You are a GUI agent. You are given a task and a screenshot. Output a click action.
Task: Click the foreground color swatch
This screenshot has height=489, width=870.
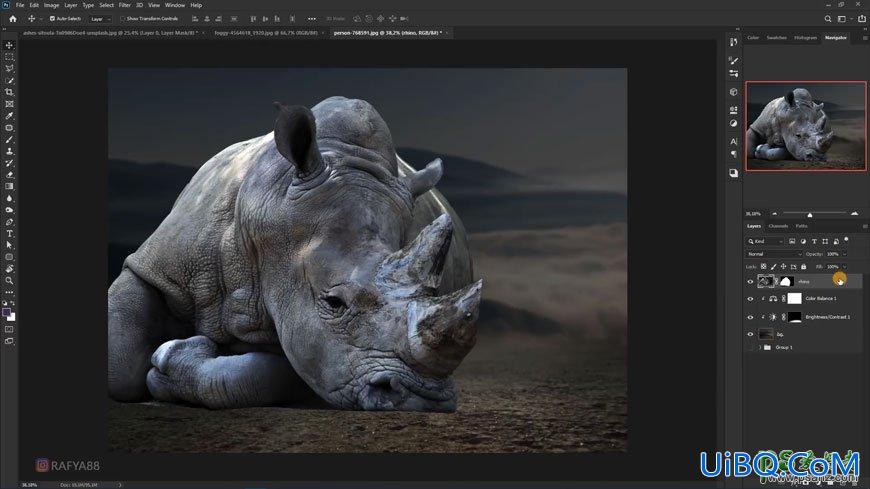click(6, 312)
